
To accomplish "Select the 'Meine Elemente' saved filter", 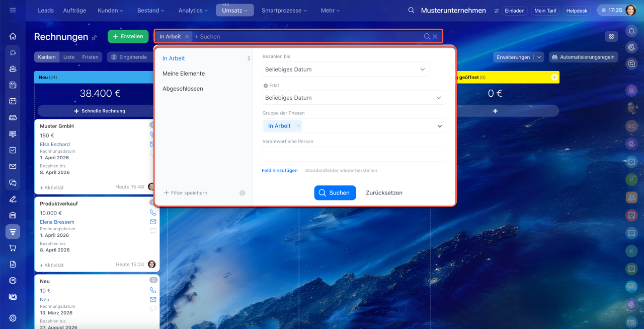I will pyautogui.click(x=184, y=74).
